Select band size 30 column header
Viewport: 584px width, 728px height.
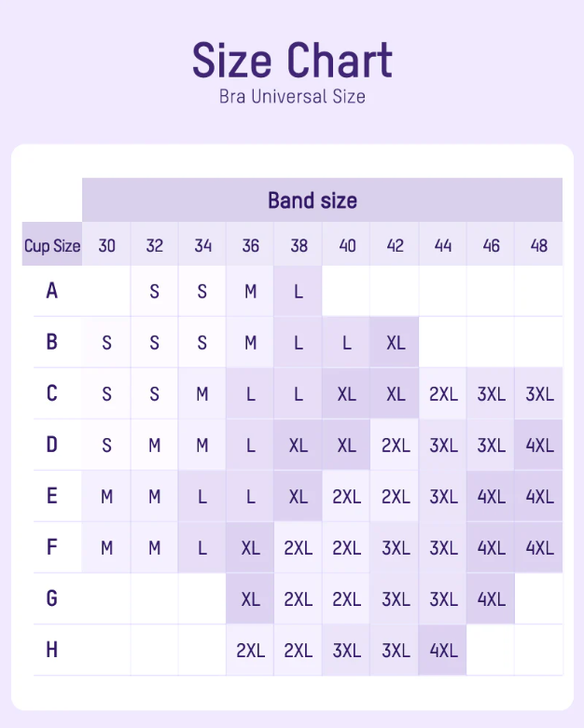click(x=107, y=246)
